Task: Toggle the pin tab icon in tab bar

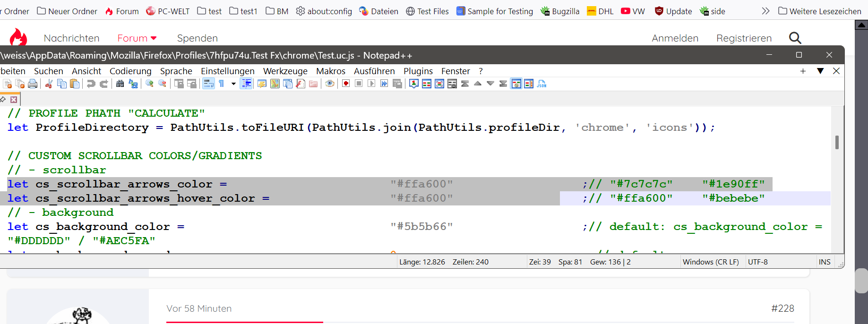Action: [3, 99]
